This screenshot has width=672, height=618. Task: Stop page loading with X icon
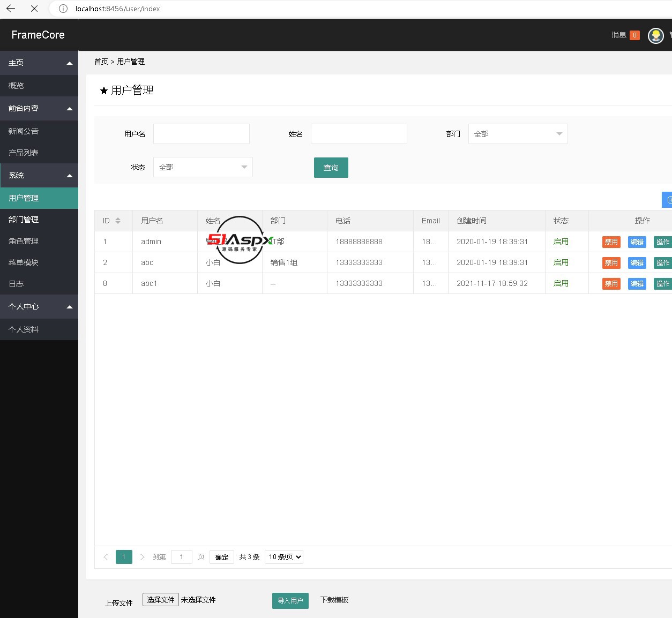point(34,9)
